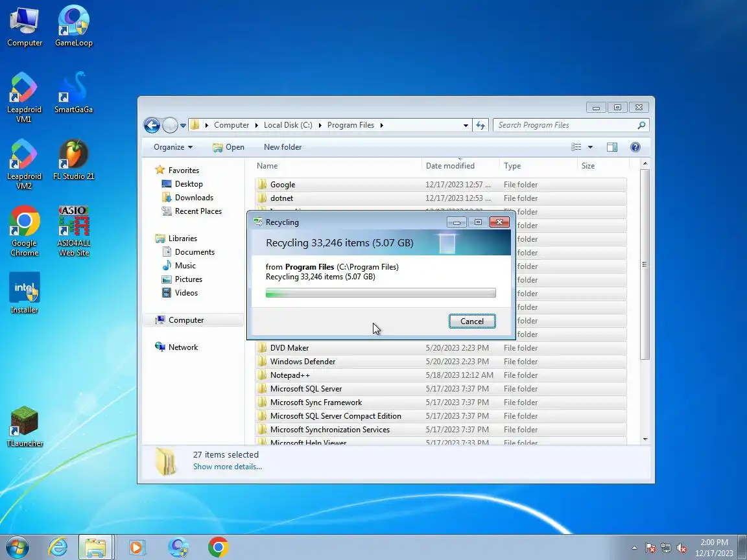The width and height of the screenshot is (747, 560).
Task: Select Desktop under Favorites
Action: [189, 184]
